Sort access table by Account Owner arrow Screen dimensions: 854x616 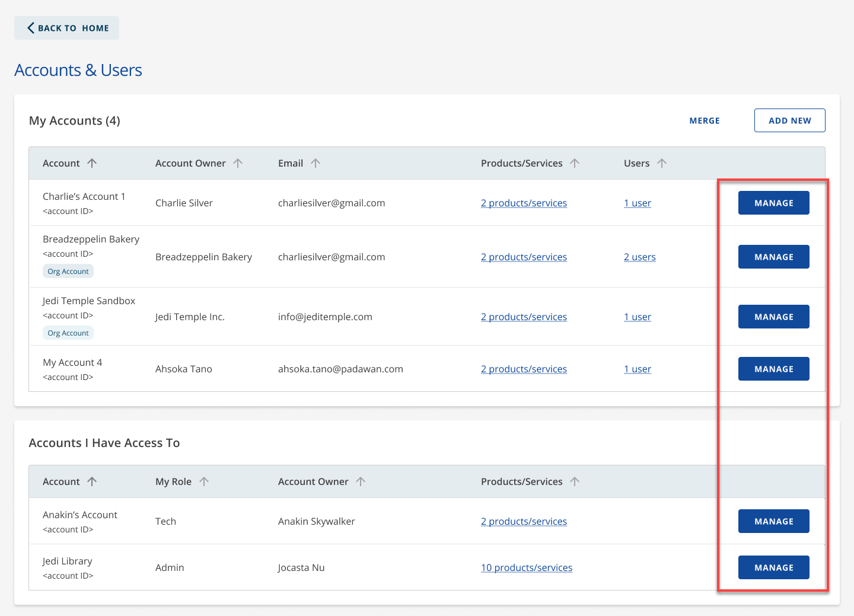coord(361,481)
